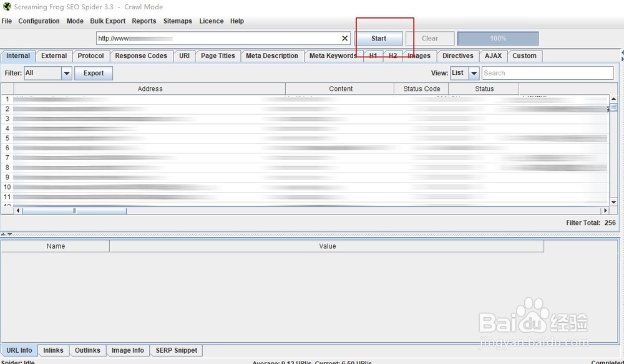Screen dimensions: 624x364
Task: Switch to the AJAX tab
Action: pyautogui.click(x=493, y=55)
